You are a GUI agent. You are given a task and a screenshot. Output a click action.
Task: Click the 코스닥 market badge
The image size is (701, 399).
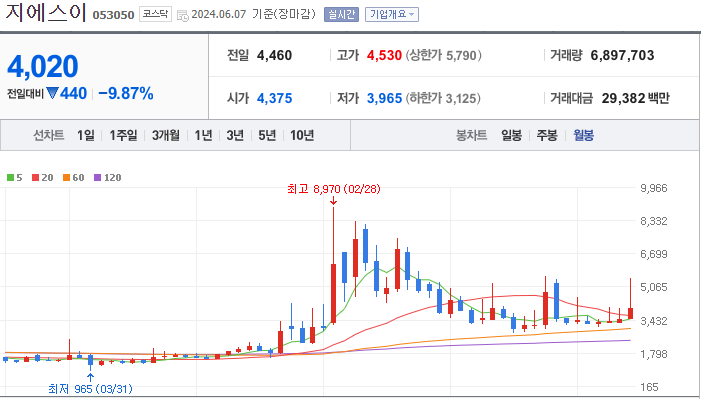155,14
